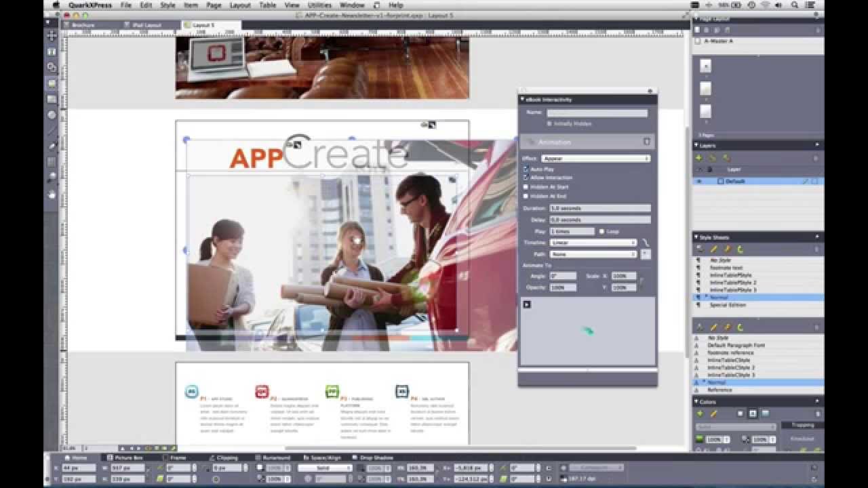This screenshot has width=868, height=488.
Task: Open the Apple menu
Action: [x=56, y=5]
